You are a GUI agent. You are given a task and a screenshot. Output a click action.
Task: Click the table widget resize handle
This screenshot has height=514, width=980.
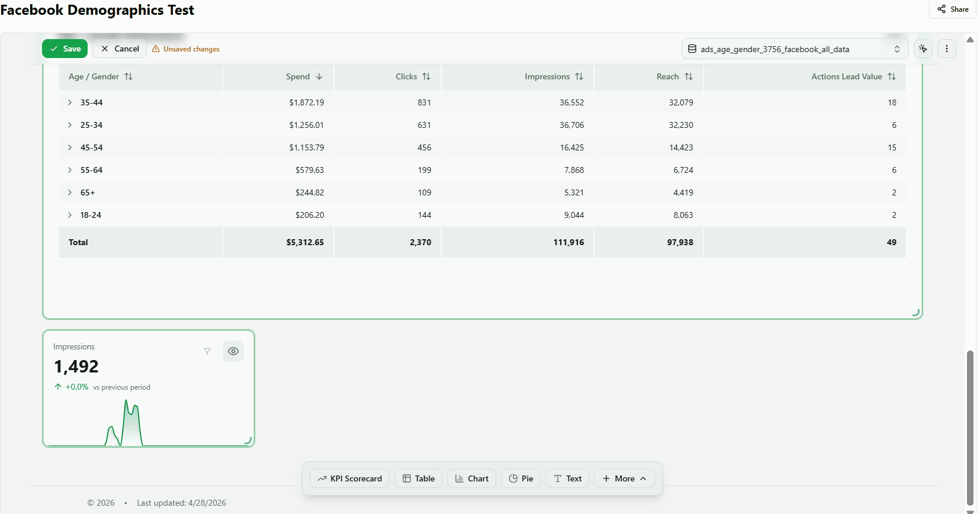916,313
